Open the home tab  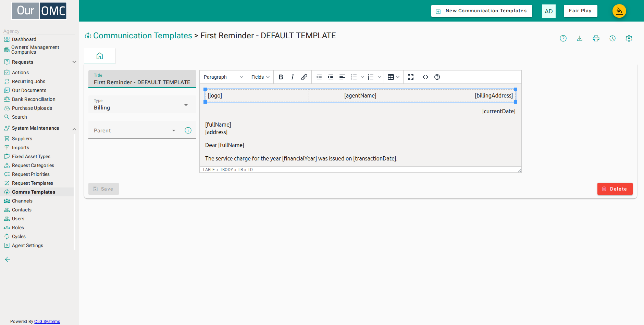100,56
